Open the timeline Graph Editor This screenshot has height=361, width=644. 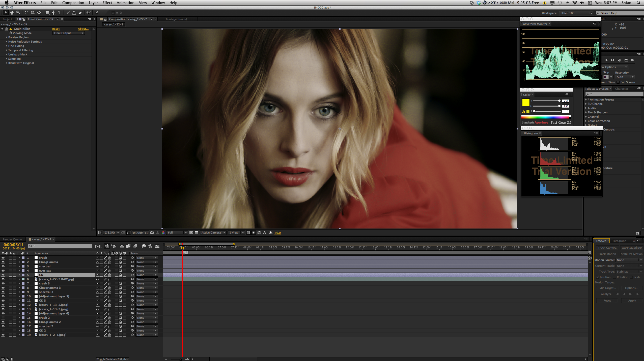pyautogui.click(x=157, y=246)
